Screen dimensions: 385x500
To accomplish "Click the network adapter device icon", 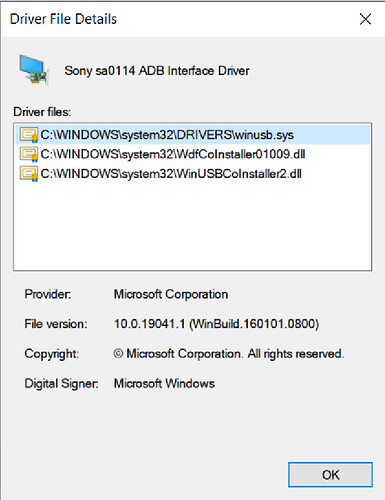I will coord(34,70).
